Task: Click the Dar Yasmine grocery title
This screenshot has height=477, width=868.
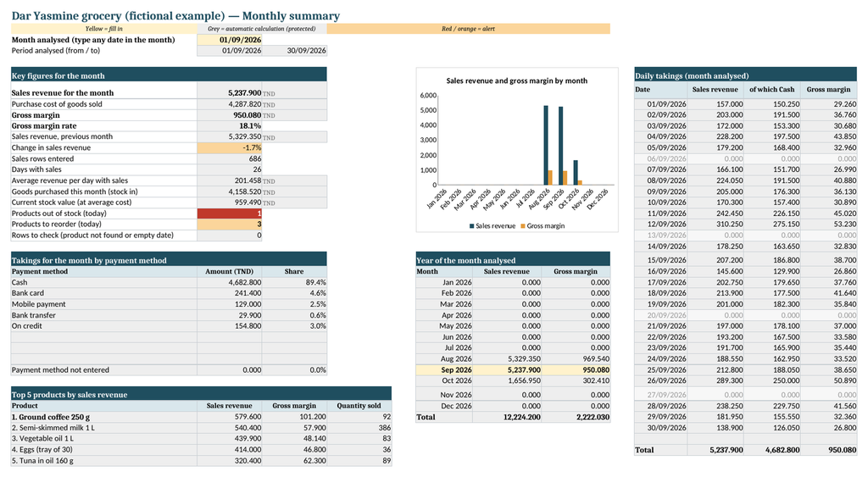Action: click(x=175, y=15)
